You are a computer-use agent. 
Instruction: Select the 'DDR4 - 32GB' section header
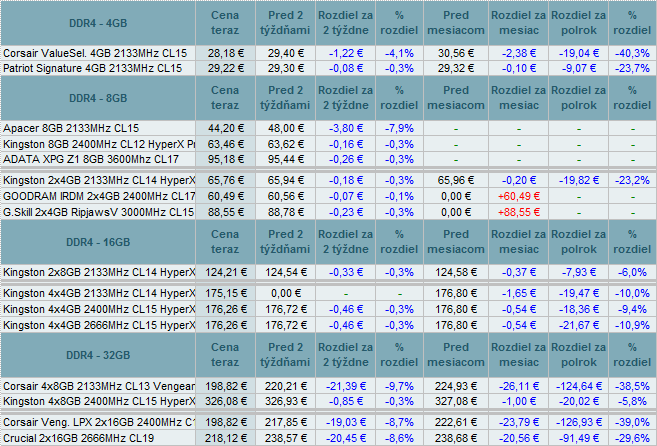[x=98, y=355]
